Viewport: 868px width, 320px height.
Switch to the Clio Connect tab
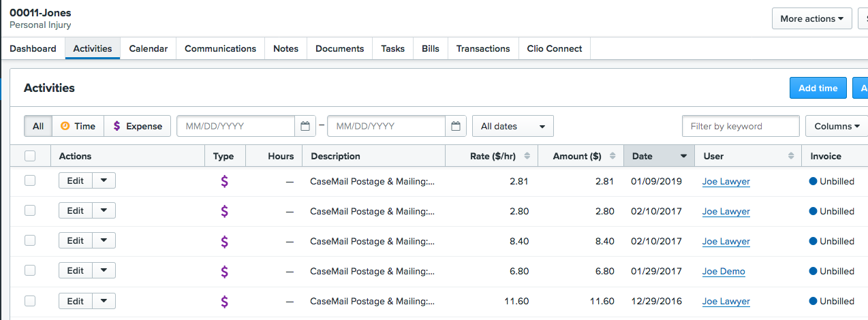tap(555, 48)
